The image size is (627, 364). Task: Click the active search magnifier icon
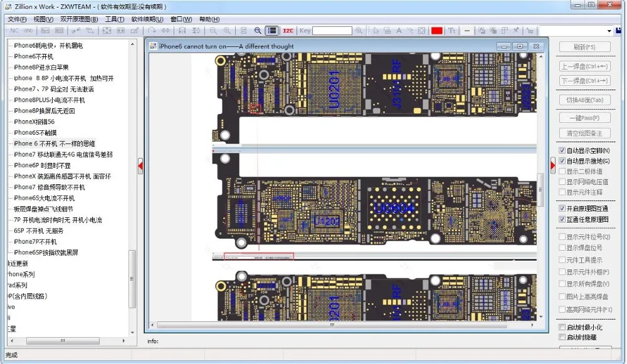pyautogui.click(x=258, y=31)
